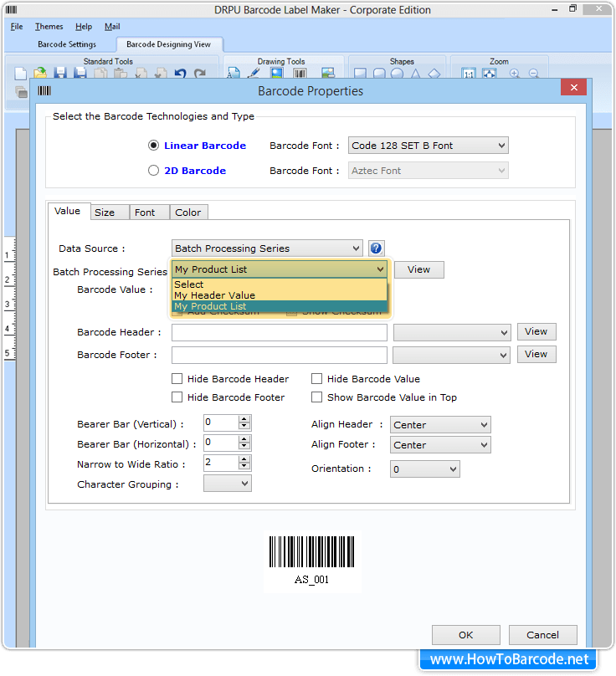Screen dimensions: 616x676
Task: Select the Barcode drawing tool icon
Action: coord(300,74)
